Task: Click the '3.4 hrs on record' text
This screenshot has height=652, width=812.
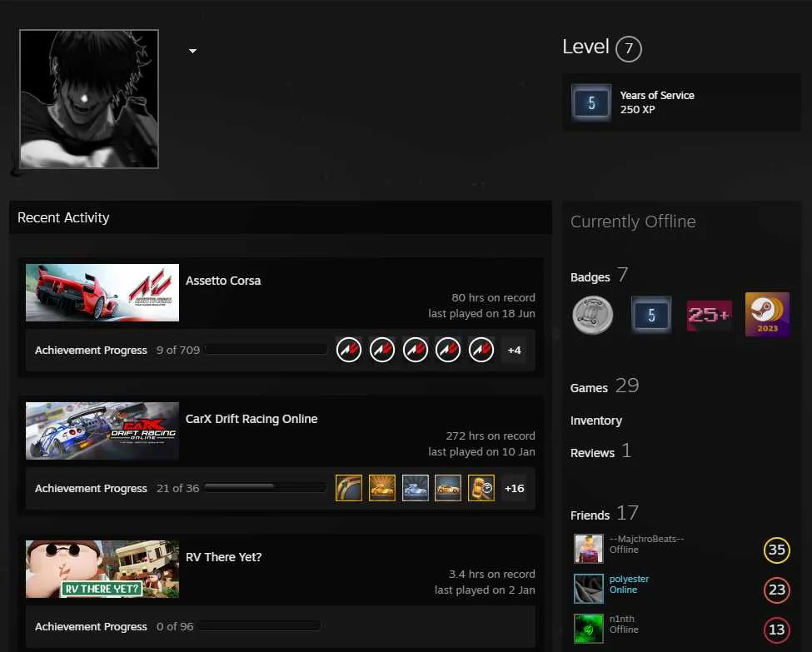Action: tap(492, 575)
